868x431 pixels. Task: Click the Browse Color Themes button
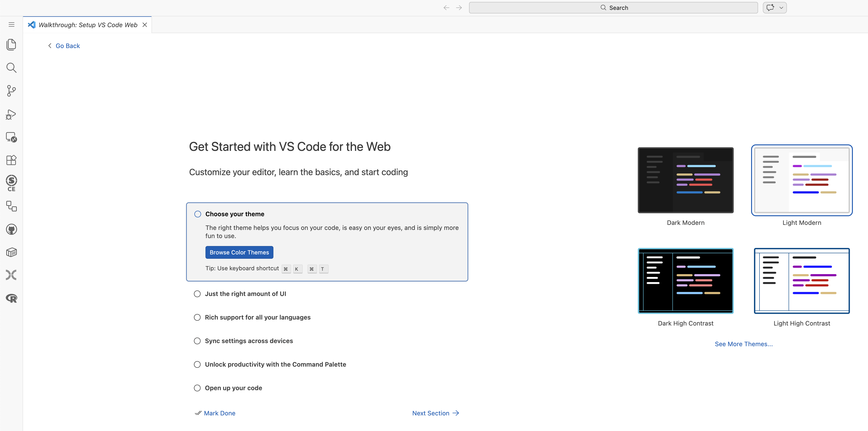(x=239, y=252)
